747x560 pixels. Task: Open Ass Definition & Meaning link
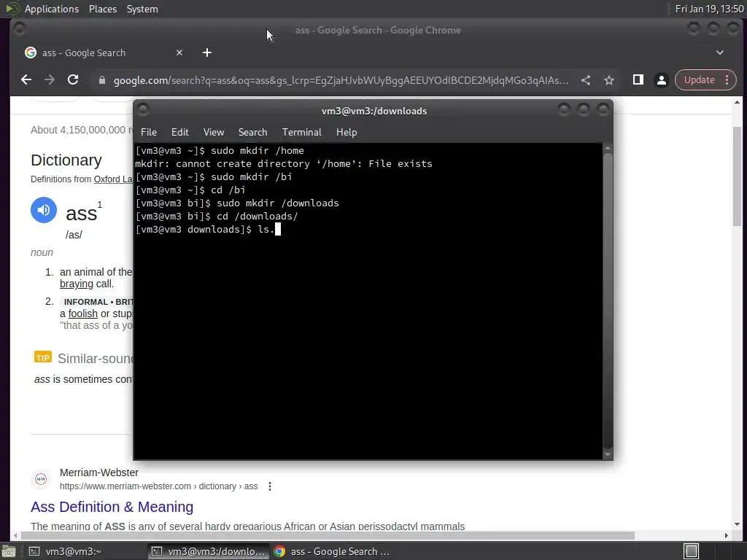pos(112,507)
